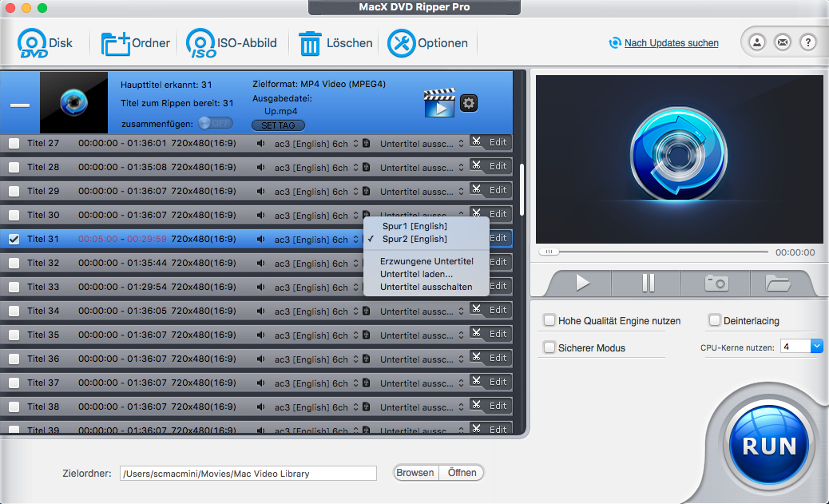Enable the Deinterlacing checkbox

point(715,320)
